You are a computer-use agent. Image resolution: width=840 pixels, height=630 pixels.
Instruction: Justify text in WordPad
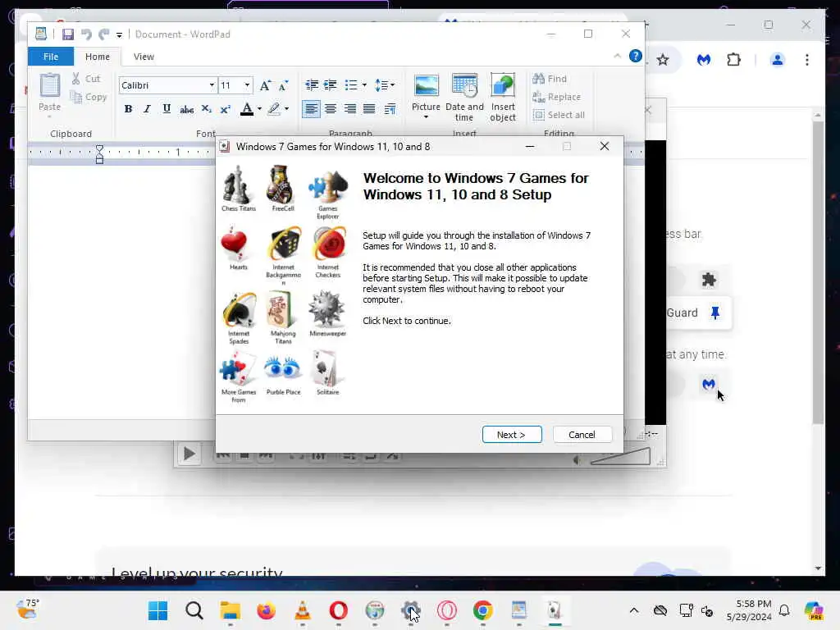pyautogui.click(x=369, y=109)
